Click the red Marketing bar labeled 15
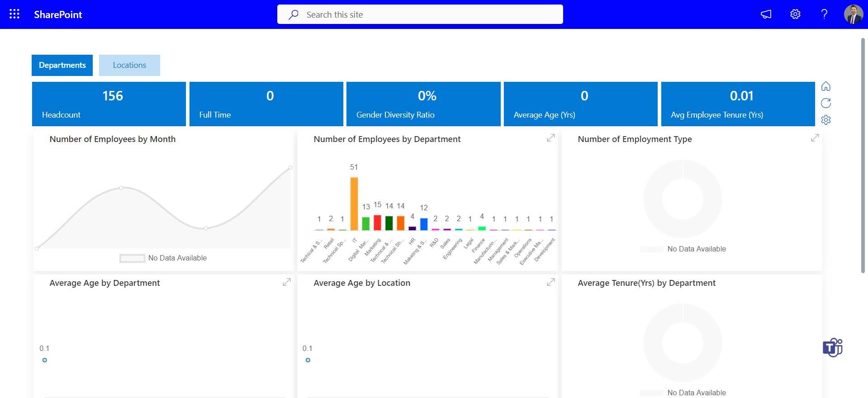This screenshot has width=868, height=398. (377, 223)
